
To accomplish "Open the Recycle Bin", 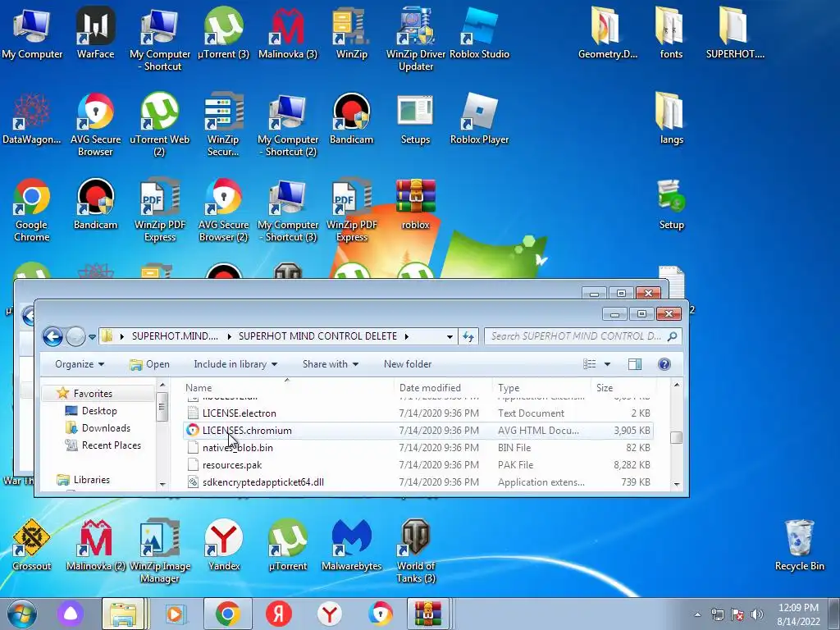I will click(x=799, y=545).
